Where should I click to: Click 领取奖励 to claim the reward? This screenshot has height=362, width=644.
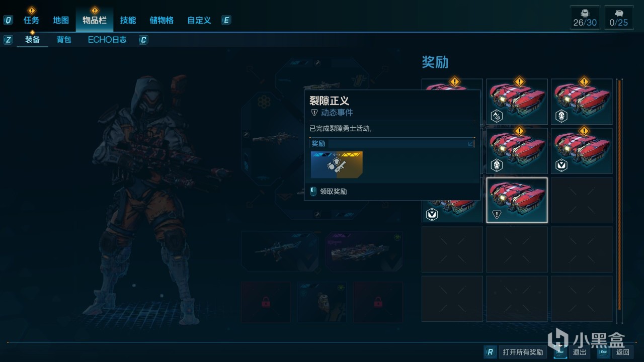(334, 191)
